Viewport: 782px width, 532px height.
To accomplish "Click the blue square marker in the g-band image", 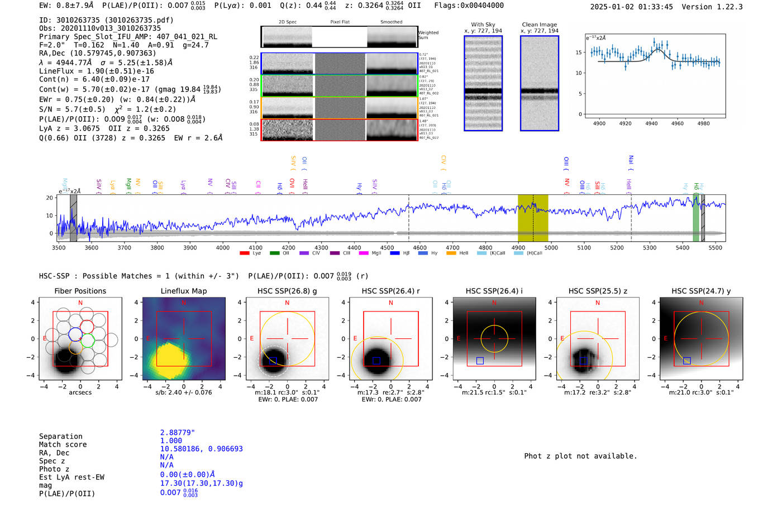I will pos(273,361).
